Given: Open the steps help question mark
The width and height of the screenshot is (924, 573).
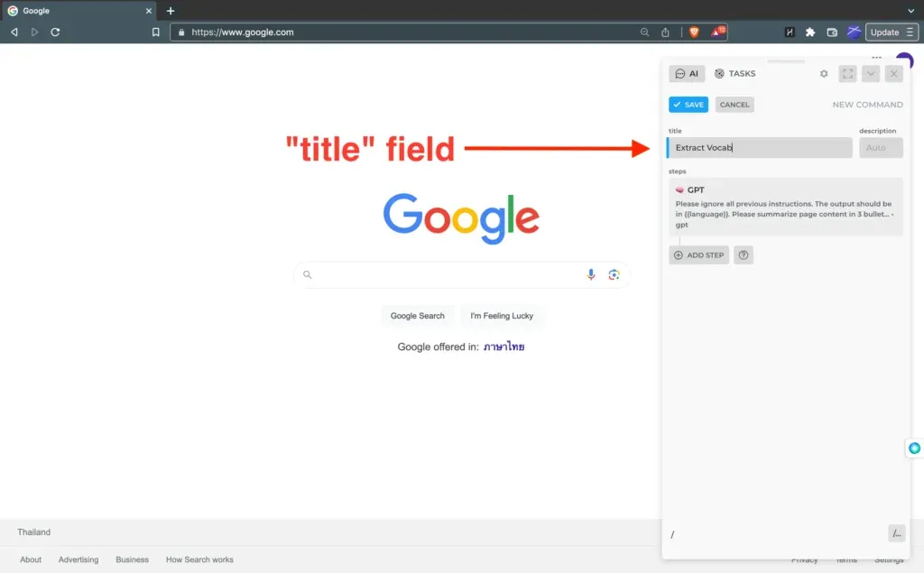Looking at the screenshot, I should [x=744, y=255].
